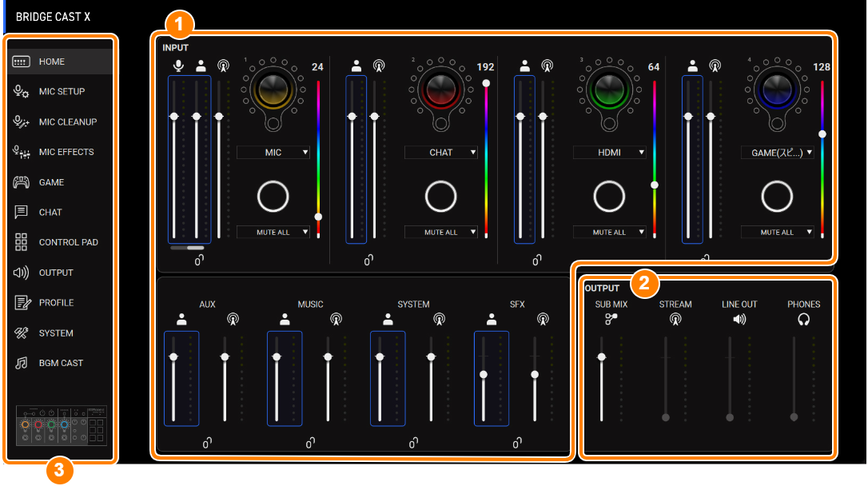This screenshot has height=486, width=868.
Task: Click the round mute button on GAME channel
Action: tap(777, 196)
